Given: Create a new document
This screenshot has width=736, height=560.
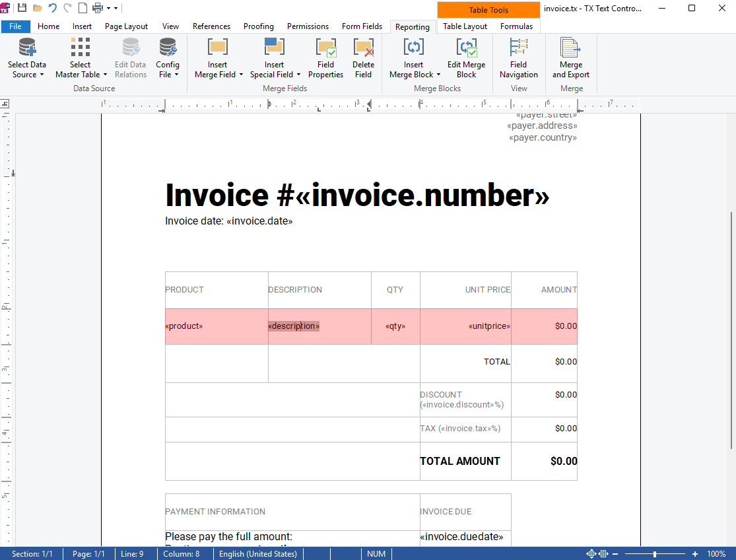Looking at the screenshot, I should pyautogui.click(x=82, y=8).
